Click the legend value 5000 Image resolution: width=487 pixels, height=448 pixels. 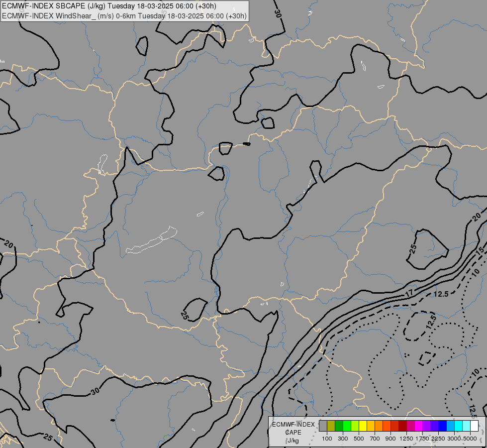coord(470,439)
